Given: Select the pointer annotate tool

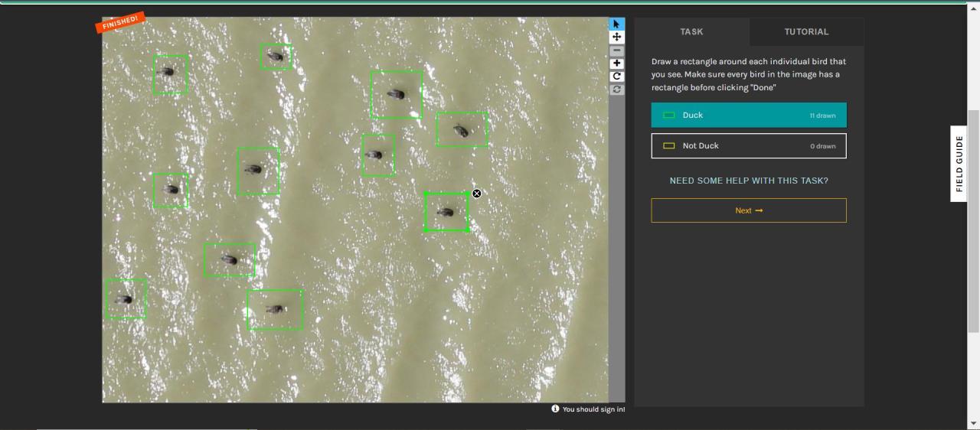Looking at the screenshot, I should 616,24.
